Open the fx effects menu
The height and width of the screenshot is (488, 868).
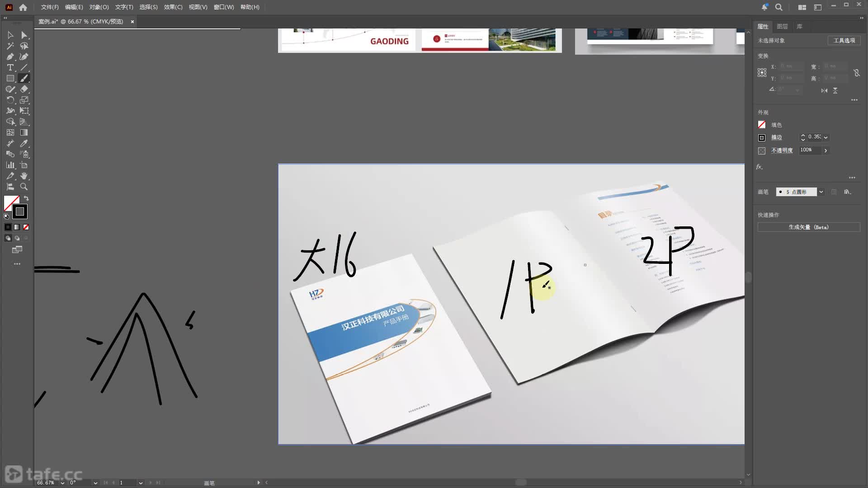point(759,167)
